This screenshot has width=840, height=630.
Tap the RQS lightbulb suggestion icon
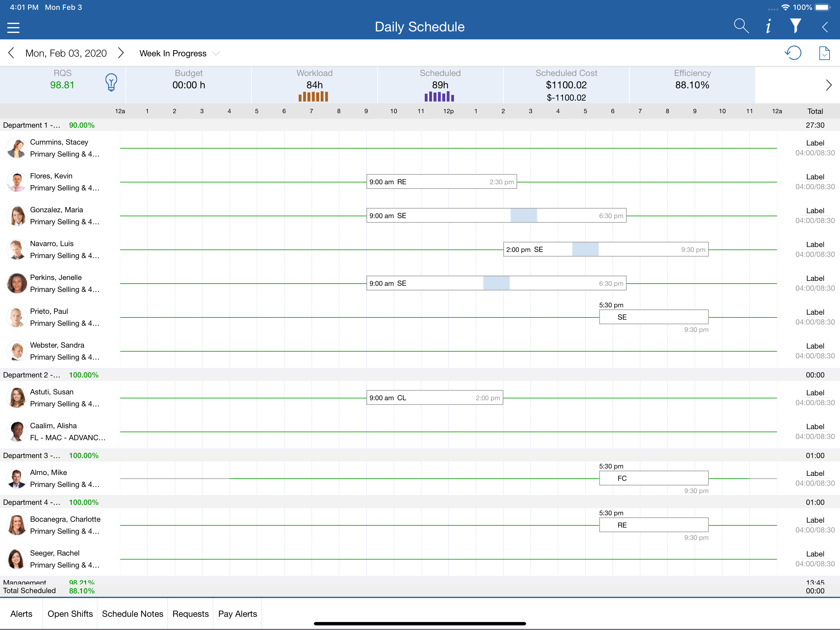click(111, 82)
